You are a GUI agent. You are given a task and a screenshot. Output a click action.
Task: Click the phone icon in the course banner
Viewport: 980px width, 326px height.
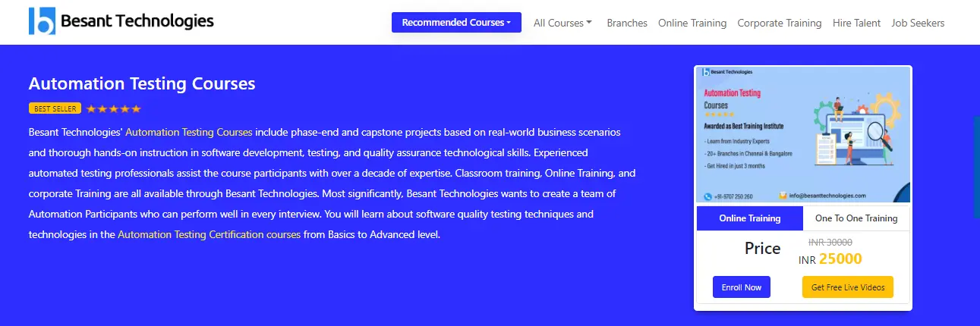(708, 196)
